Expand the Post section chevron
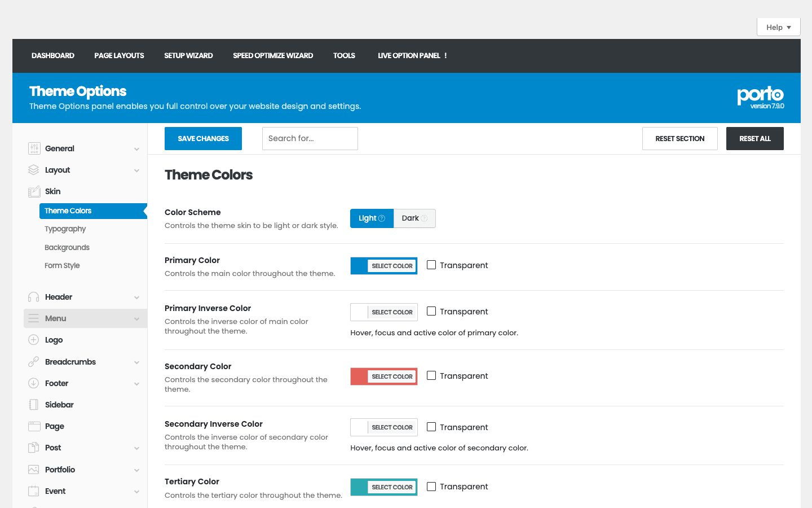The height and width of the screenshot is (508, 812). [136, 448]
